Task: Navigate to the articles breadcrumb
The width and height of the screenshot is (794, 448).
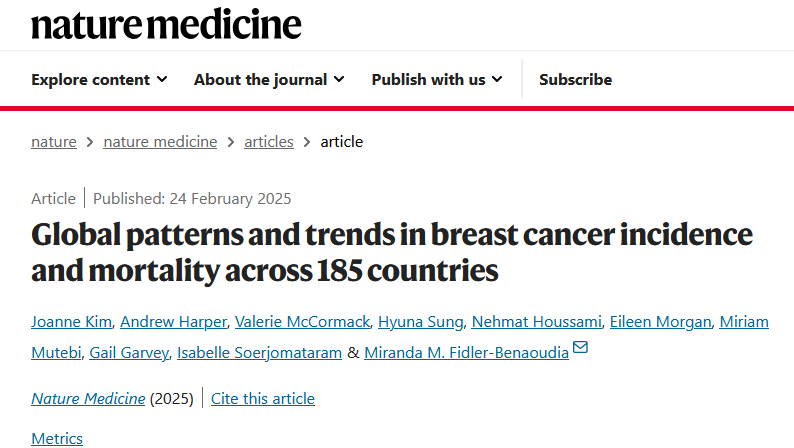Action: pyautogui.click(x=269, y=142)
